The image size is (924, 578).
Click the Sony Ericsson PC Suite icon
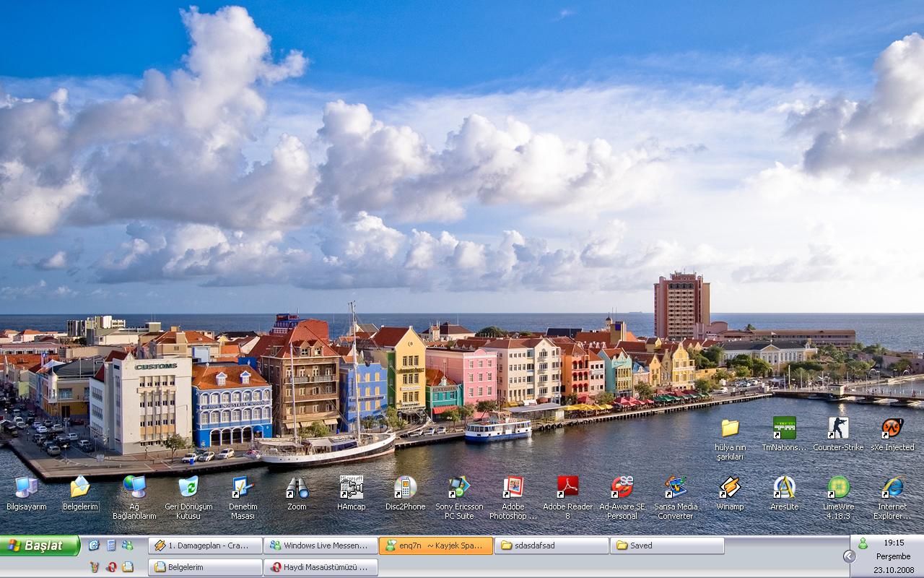tap(459, 488)
